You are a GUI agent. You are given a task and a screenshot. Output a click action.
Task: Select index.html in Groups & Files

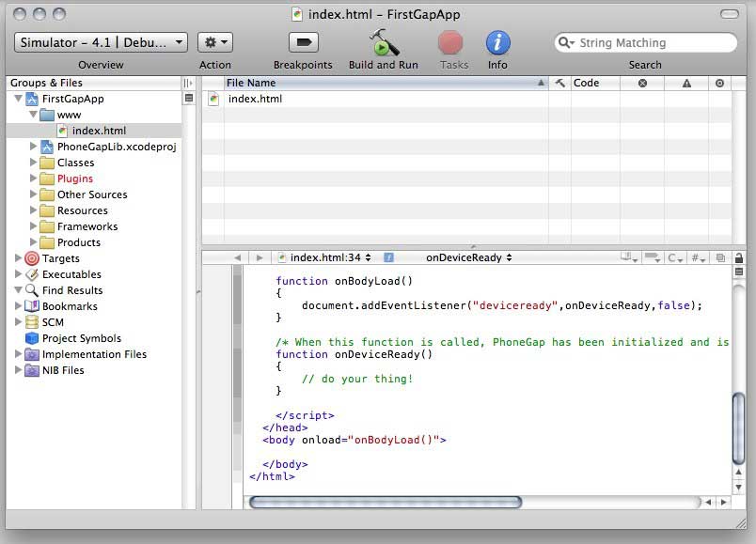98,131
